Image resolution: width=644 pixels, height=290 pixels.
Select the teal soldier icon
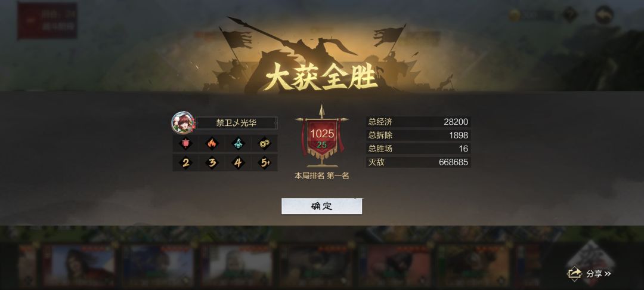[238, 143]
